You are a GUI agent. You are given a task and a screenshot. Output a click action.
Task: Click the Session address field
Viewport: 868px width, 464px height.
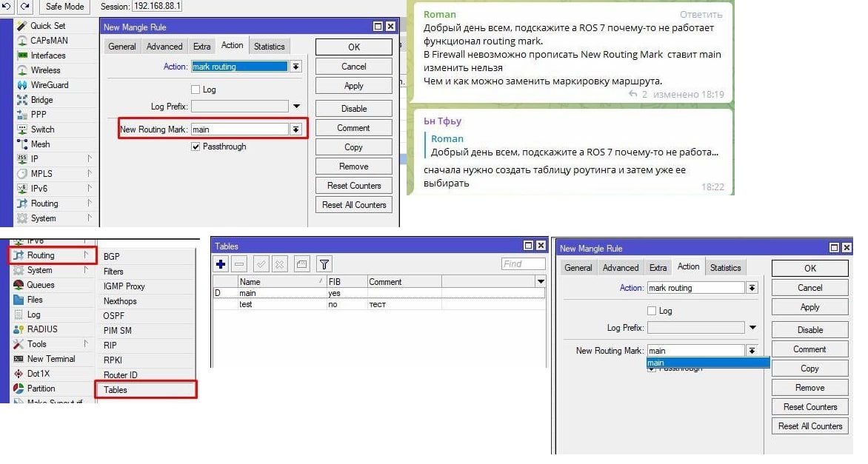(156, 7)
